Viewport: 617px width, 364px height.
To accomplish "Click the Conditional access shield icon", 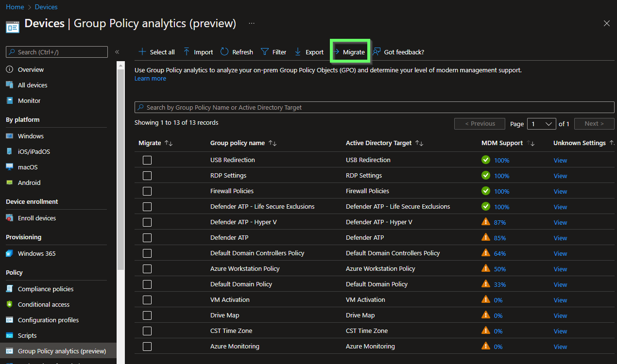I will coord(10,304).
